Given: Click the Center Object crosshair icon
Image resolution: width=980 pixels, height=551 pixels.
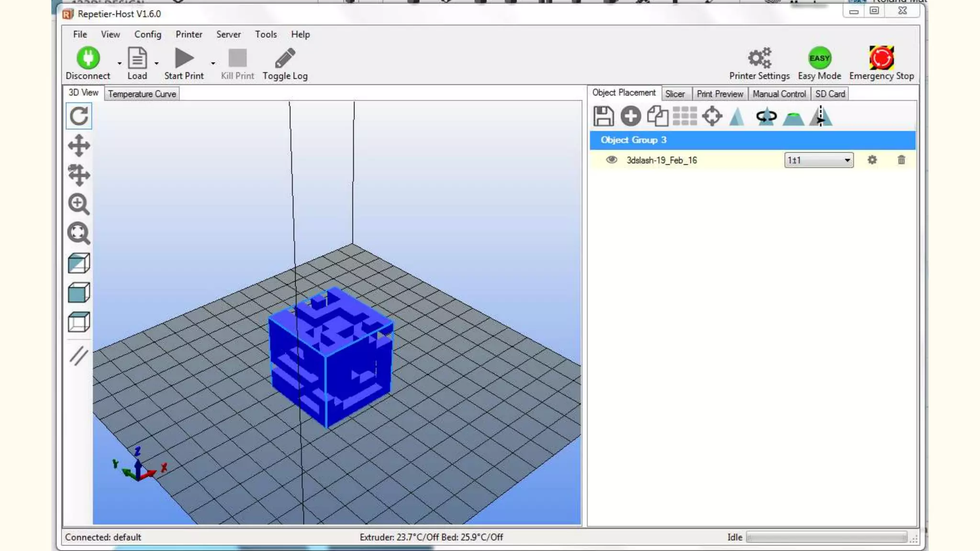Looking at the screenshot, I should pyautogui.click(x=712, y=116).
